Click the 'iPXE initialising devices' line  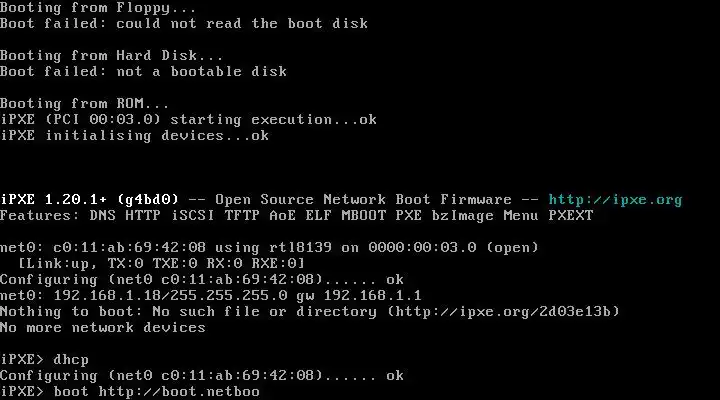pyautogui.click(x=134, y=135)
